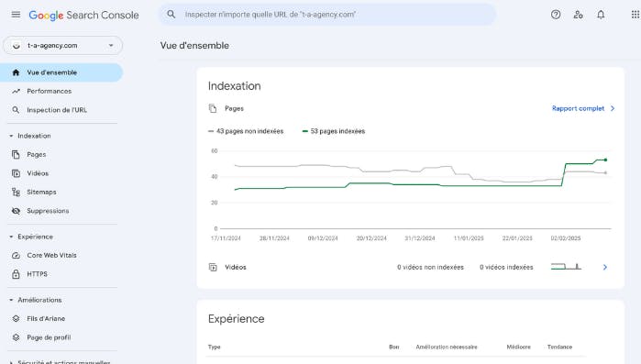Click the Vidéos row label in card
Image resolution: width=641 pixels, height=364 pixels.
[236, 267]
